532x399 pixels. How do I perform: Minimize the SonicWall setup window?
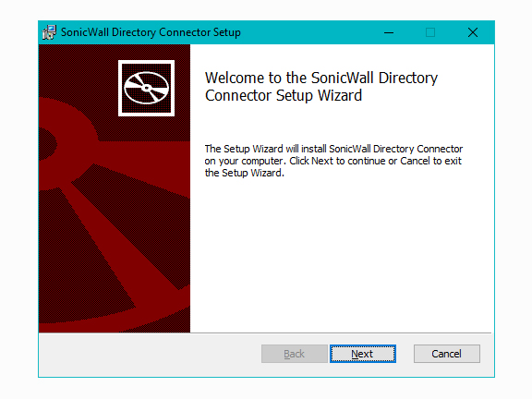389,32
